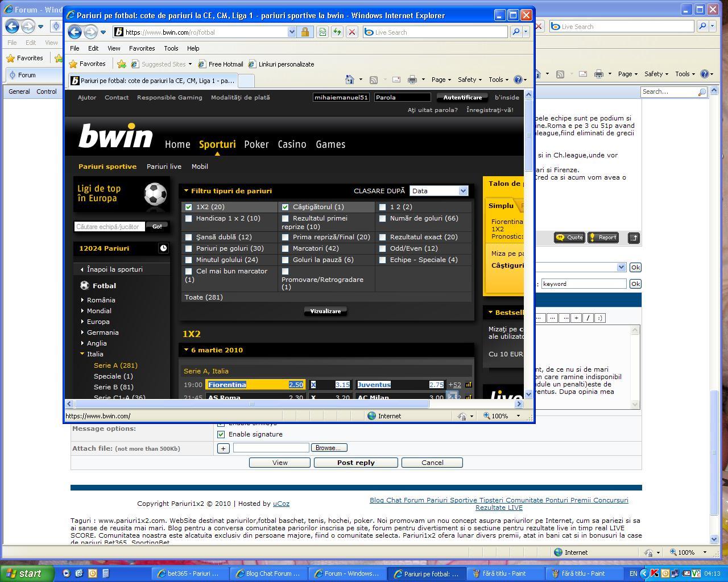Expand România in the Fotbal tree
The image size is (728, 582).
click(82, 300)
